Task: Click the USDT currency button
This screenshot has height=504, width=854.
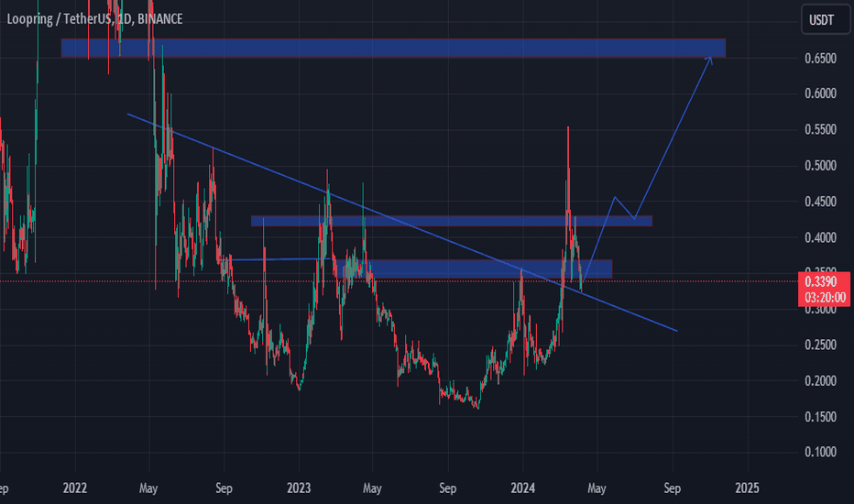Action: tap(825, 20)
